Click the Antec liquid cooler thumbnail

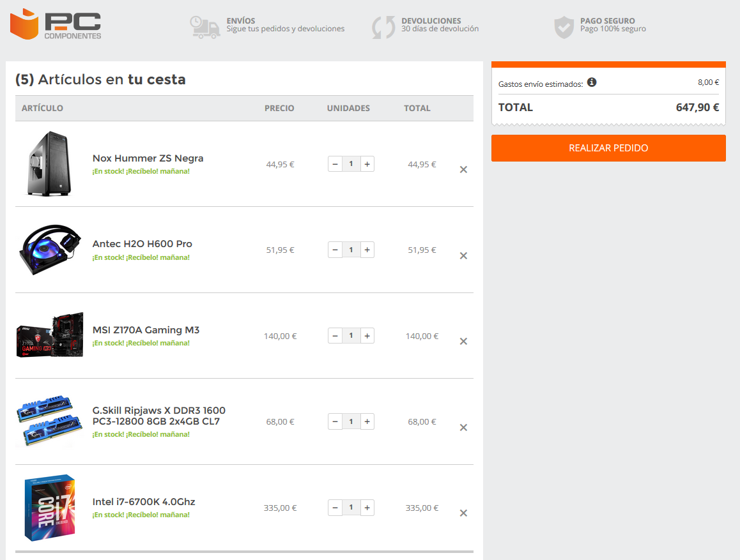click(50, 250)
